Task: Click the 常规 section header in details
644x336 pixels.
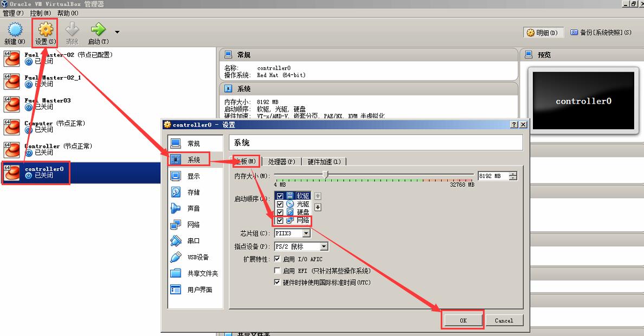Action: coord(369,55)
